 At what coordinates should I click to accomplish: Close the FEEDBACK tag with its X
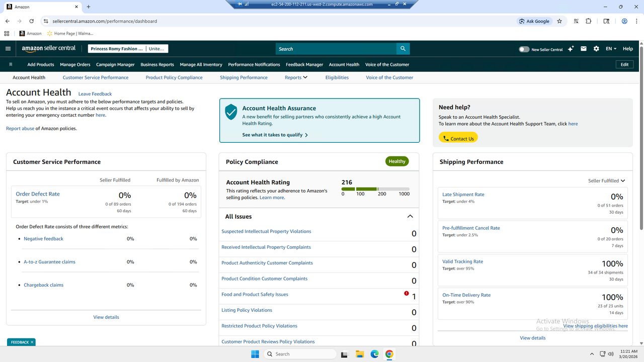pyautogui.click(x=32, y=342)
